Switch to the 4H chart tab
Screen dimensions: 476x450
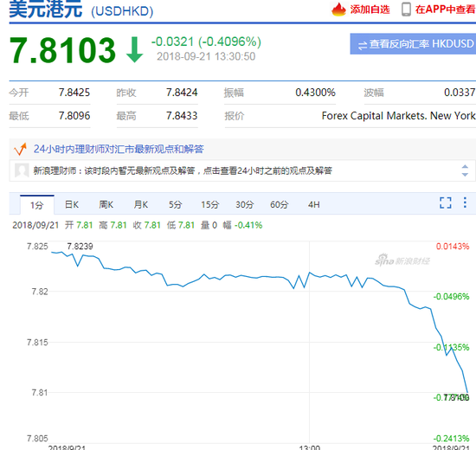(314, 204)
